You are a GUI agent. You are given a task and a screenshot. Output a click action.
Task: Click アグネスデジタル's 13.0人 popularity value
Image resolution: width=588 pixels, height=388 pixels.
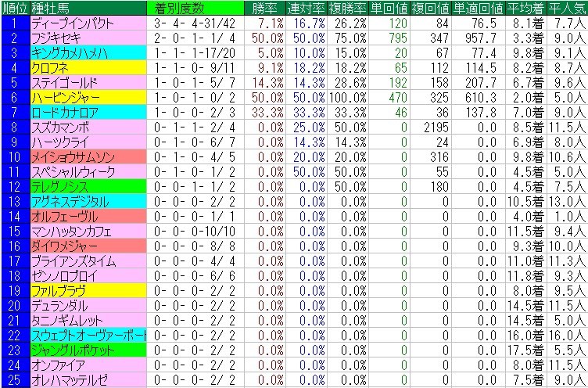point(568,203)
